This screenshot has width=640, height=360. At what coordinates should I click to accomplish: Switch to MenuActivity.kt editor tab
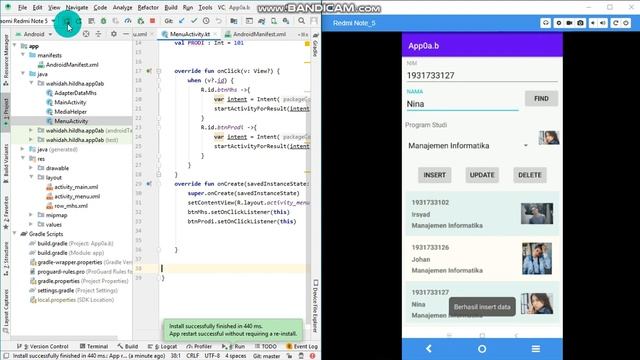[x=190, y=34]
